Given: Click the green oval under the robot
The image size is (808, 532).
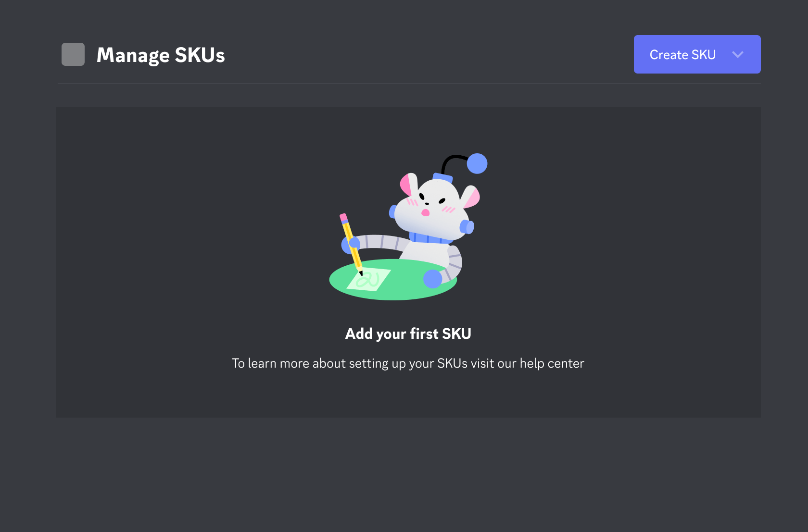Looking at the screenshot, I should (393, 280).
